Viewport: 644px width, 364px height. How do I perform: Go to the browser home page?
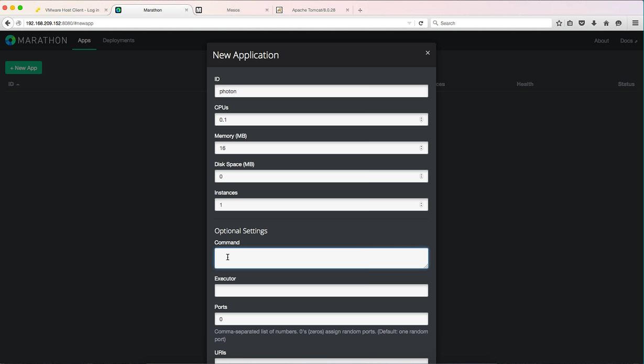(606, 23)
